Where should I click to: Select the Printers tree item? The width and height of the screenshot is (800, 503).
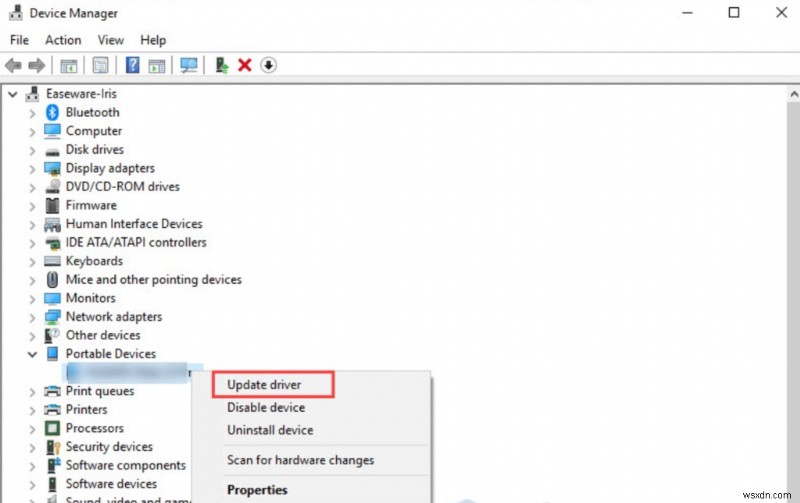[x=87, y=409]
